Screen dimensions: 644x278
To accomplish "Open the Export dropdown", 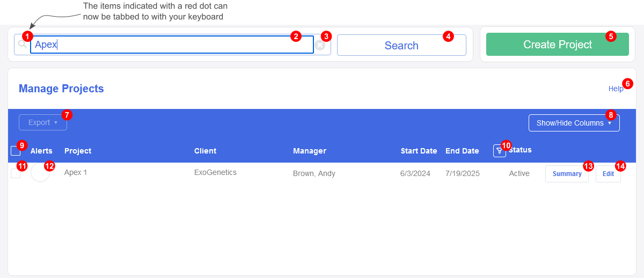I will [43, 122].
